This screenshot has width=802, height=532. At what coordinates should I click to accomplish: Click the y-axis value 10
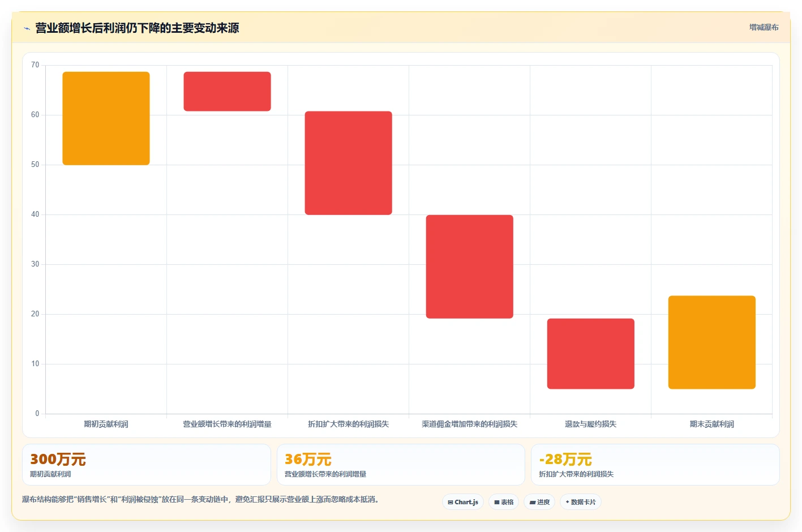pos(35,364)
